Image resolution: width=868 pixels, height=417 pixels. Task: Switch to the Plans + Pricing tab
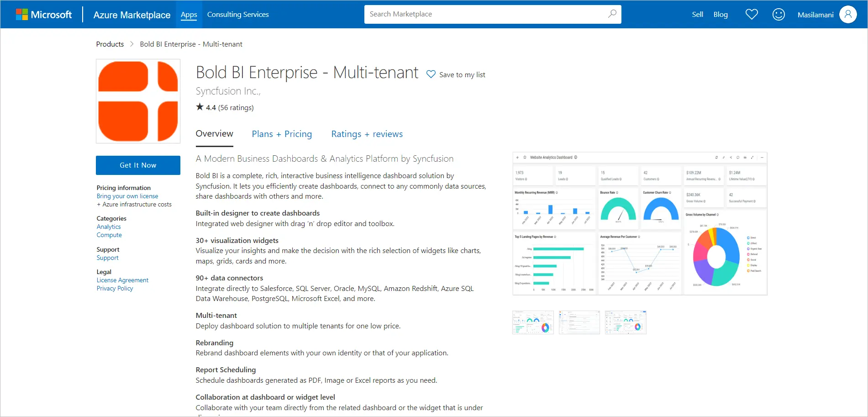click(282, 134)
